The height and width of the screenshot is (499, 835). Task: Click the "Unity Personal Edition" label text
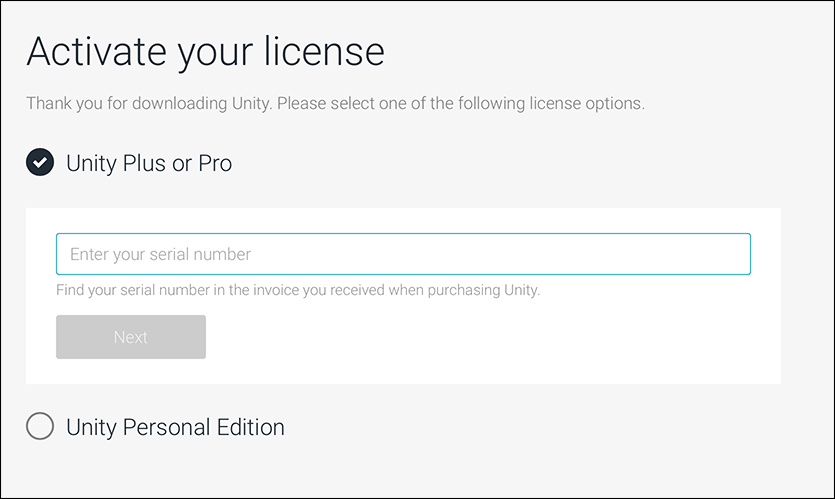pyautogui.click(x=175, y=427)
